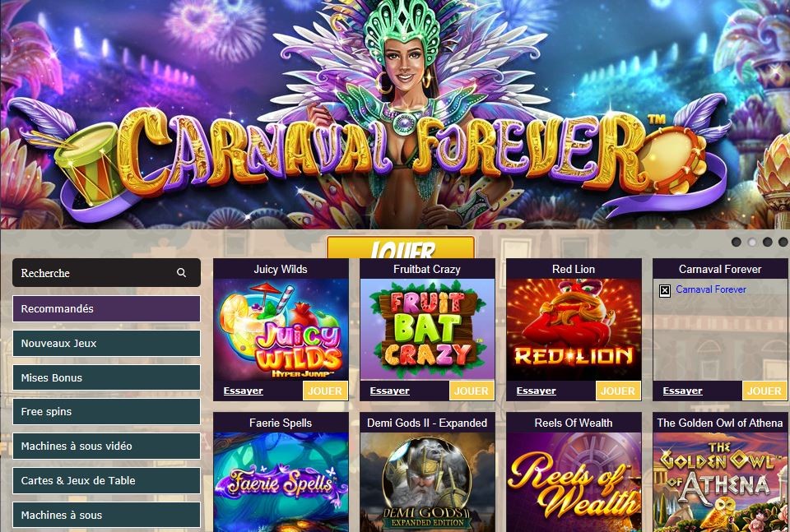Screen dimensions: 790x532
Task: Select the Mises Bonus category
Action: coord(106,377)
